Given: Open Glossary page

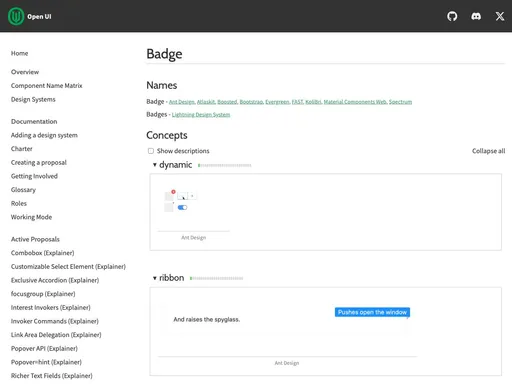Looking at the screenshot, I should (x=23, y=190).
